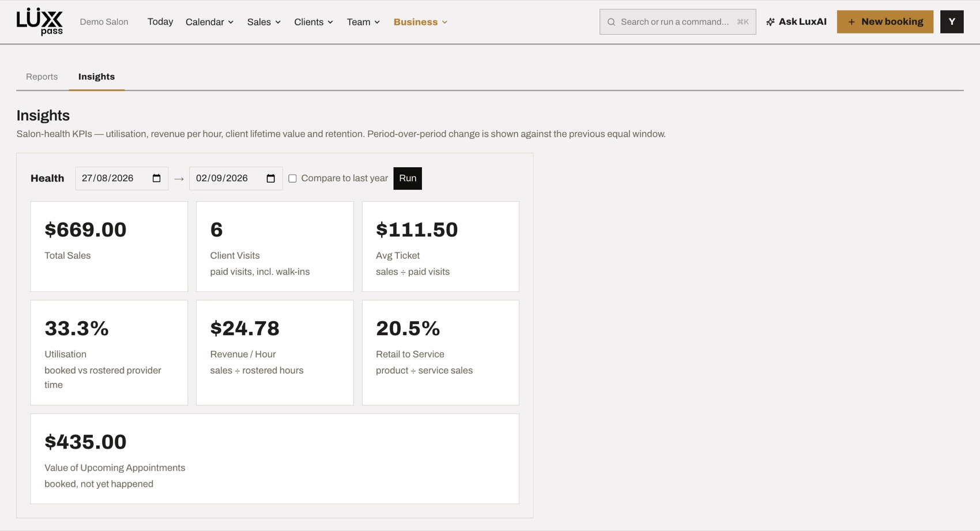Viewport: 980px width, 531px height.
Task: Click the $435.00 upcoming appointments value
Action: 85,442
